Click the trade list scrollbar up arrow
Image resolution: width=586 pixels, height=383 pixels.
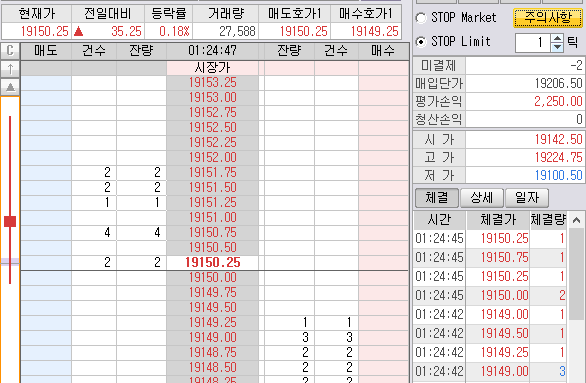[x=576, y=220]
